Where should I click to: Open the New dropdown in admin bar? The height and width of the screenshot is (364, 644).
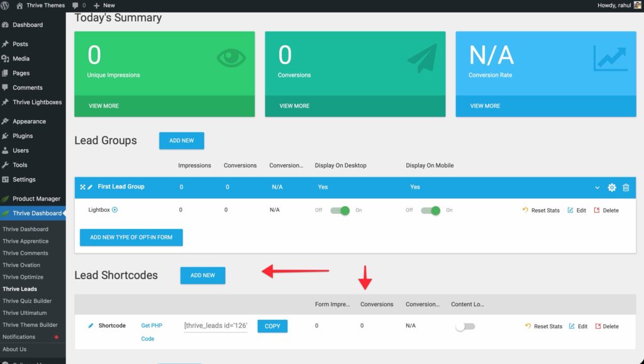tap(104, 5)
